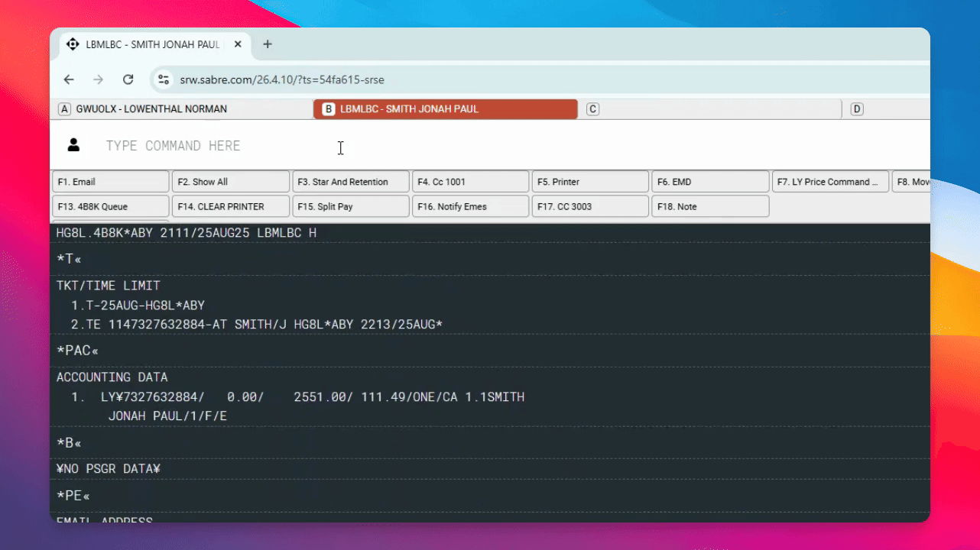The height and width of the screenshot is (550, 980).
Task: Open site information icon in address bar
Action: pos(163,79)
